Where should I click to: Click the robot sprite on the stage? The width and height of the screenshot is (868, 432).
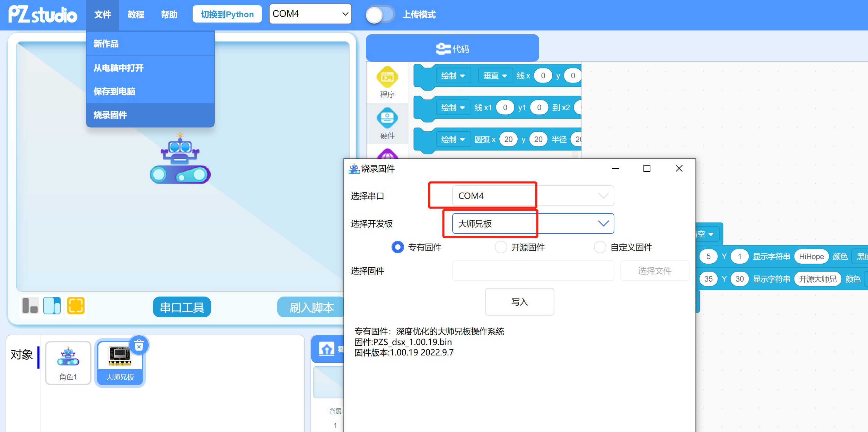coord(180,159)
